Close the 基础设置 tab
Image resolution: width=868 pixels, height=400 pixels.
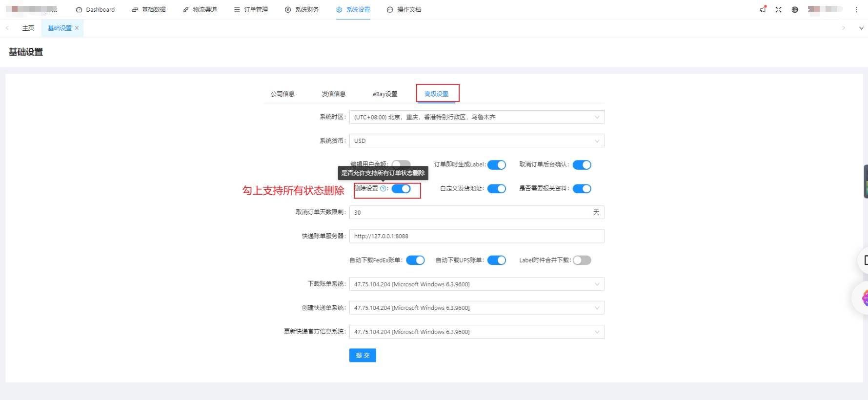click(77, 28)
